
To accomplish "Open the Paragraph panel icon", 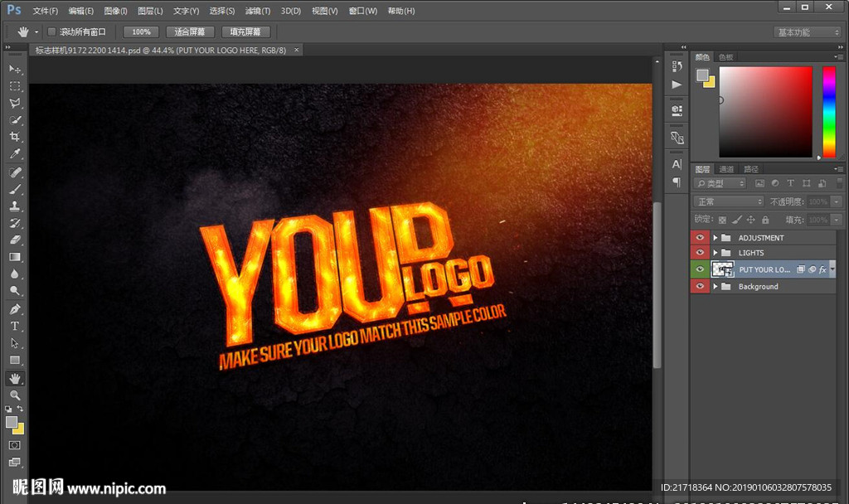I will point(677,182).
